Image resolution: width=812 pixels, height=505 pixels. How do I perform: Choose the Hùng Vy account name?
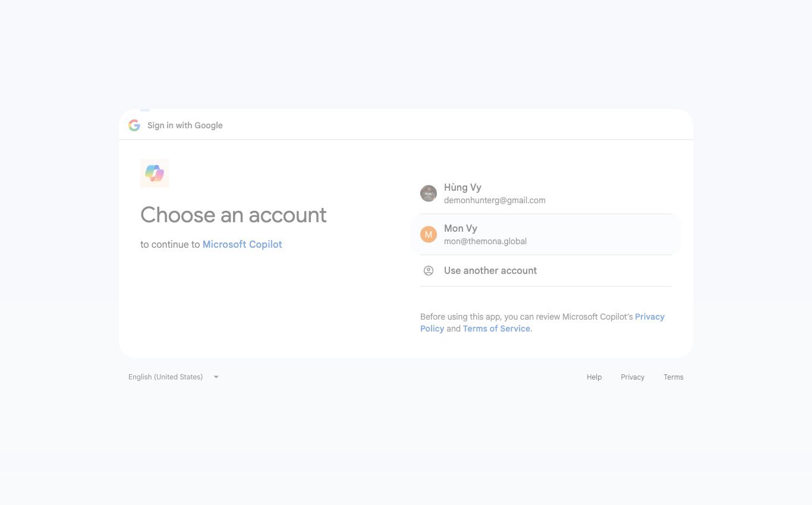(x=462, y=187)
